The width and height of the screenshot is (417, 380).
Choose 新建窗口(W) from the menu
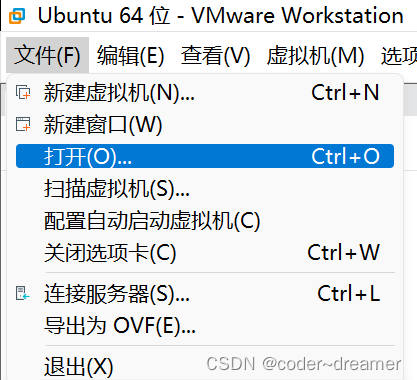click(x=205, y=124)
